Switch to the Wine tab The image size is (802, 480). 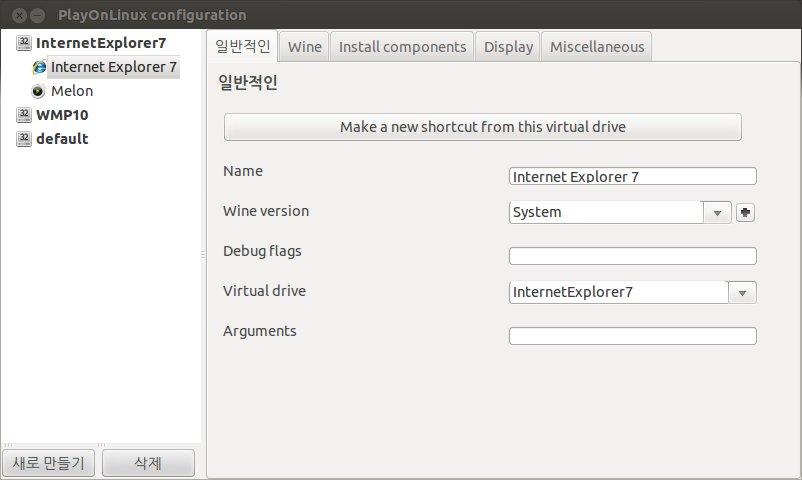[x=304, y=47]
